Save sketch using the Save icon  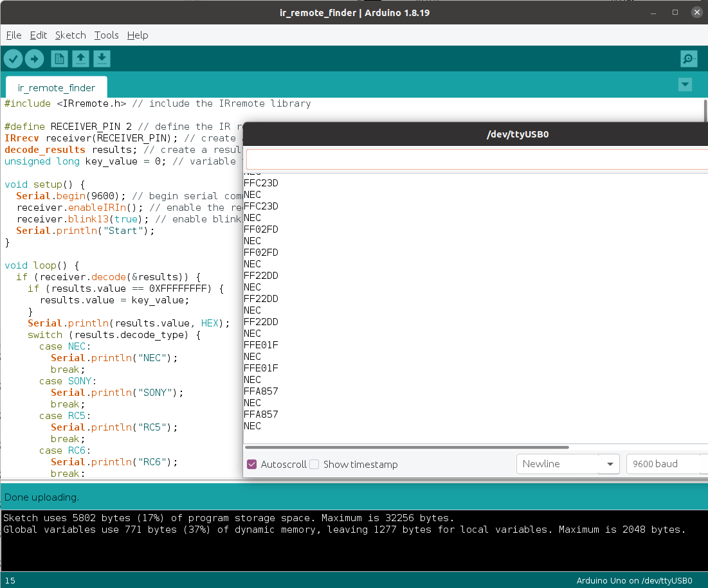point(102,58)
